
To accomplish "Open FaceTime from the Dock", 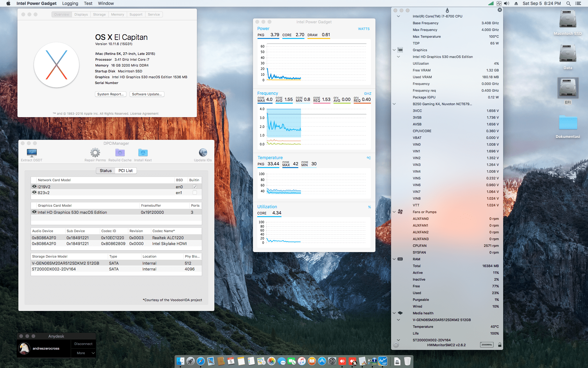I will 292,361.
